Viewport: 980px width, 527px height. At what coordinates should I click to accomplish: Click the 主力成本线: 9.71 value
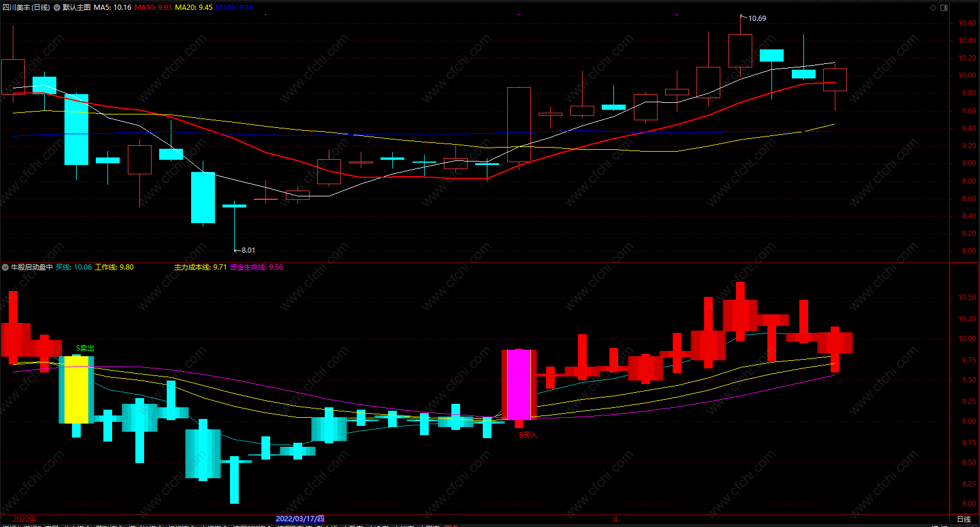[x=200, y=267]
